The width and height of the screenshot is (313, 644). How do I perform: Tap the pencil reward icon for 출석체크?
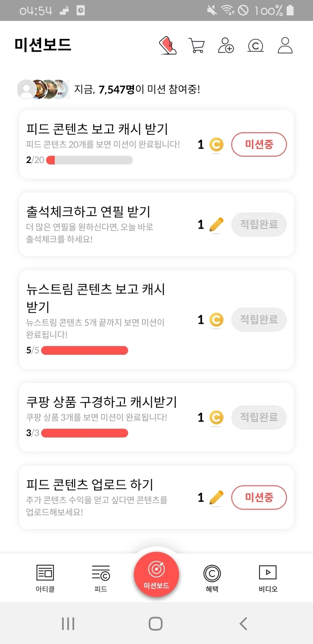click(x=216, y=225)
